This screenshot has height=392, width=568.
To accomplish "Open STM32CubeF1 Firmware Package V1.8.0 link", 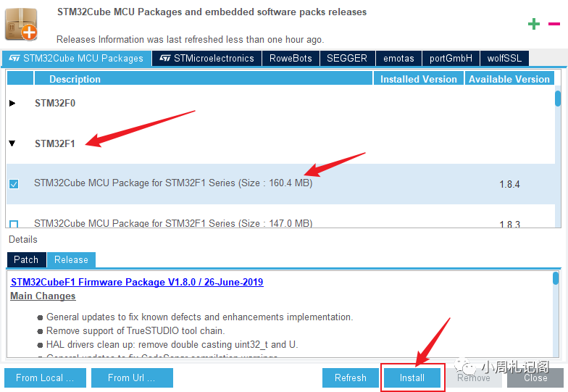I will point(137,283).
